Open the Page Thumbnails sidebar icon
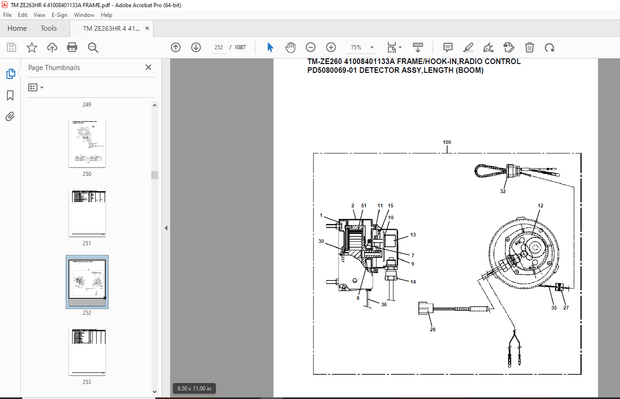This screenshot has width=620, height=399. 10,74
